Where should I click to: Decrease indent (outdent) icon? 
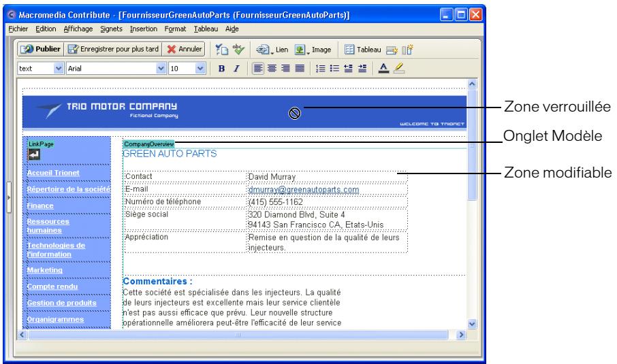click(348, 69)
